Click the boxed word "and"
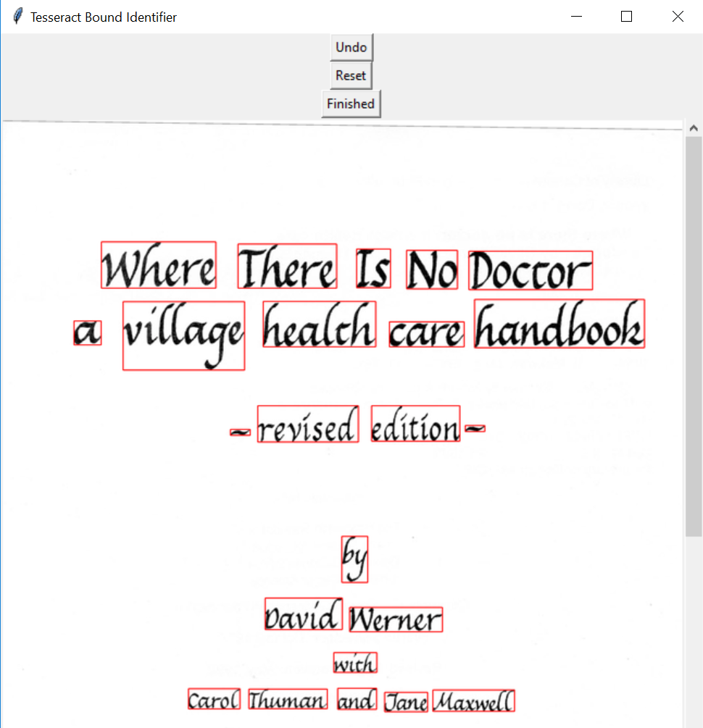The height and width of the screenshot is (728, 703). pos(357,699)
